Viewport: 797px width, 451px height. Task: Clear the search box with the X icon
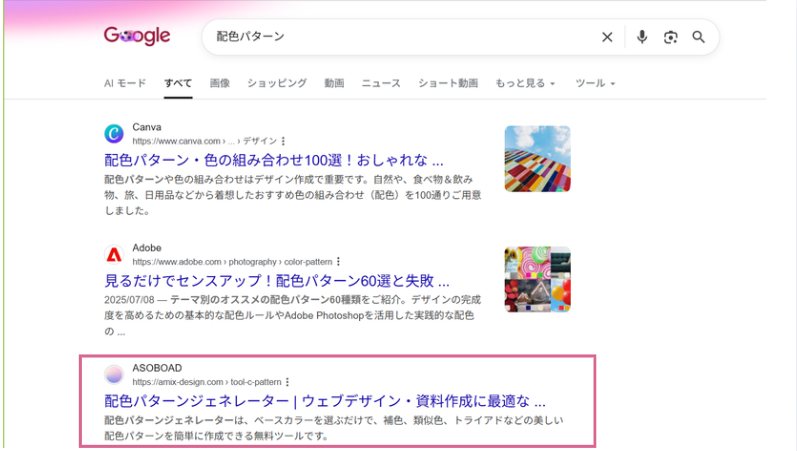click(607, 37)
